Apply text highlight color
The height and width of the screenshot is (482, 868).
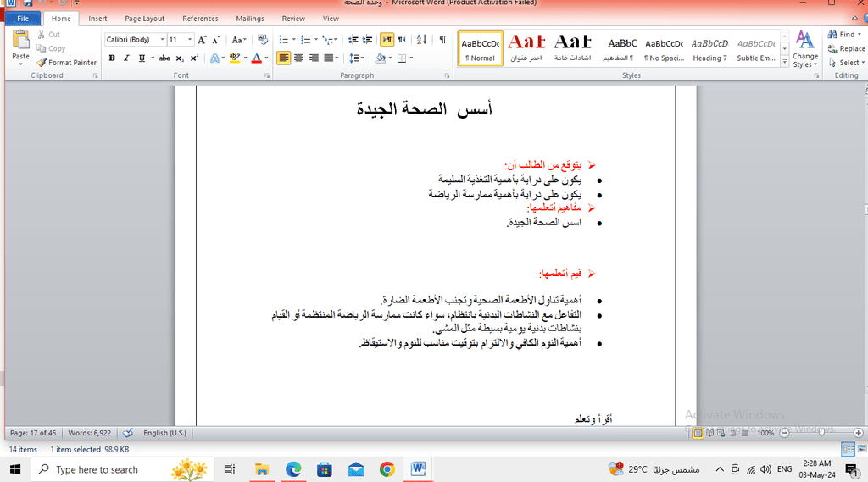point(235,58)
